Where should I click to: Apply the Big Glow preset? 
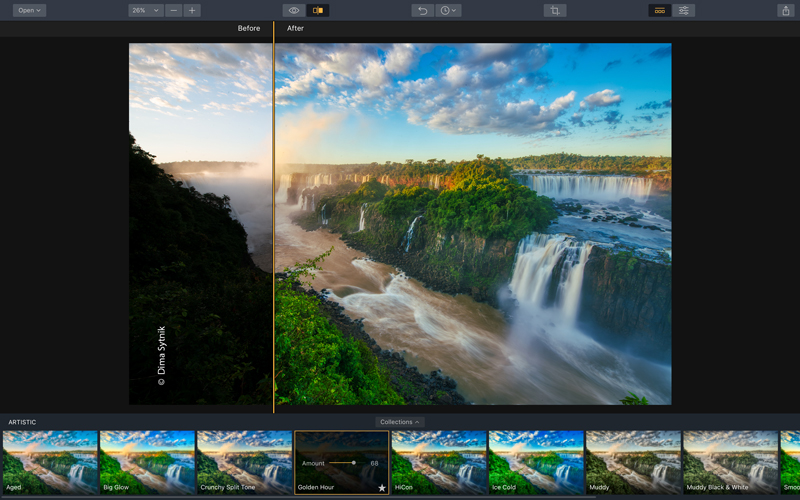[147, 462]
